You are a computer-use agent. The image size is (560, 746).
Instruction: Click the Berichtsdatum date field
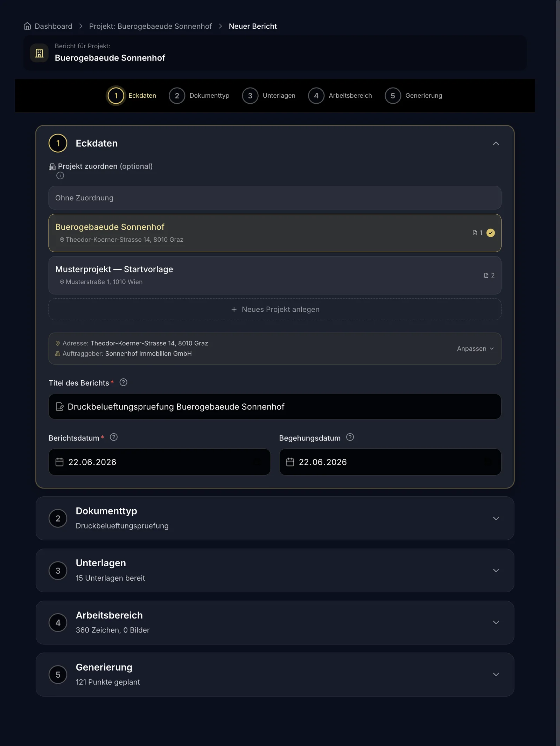pyautogui.click(x=160, y=462)
